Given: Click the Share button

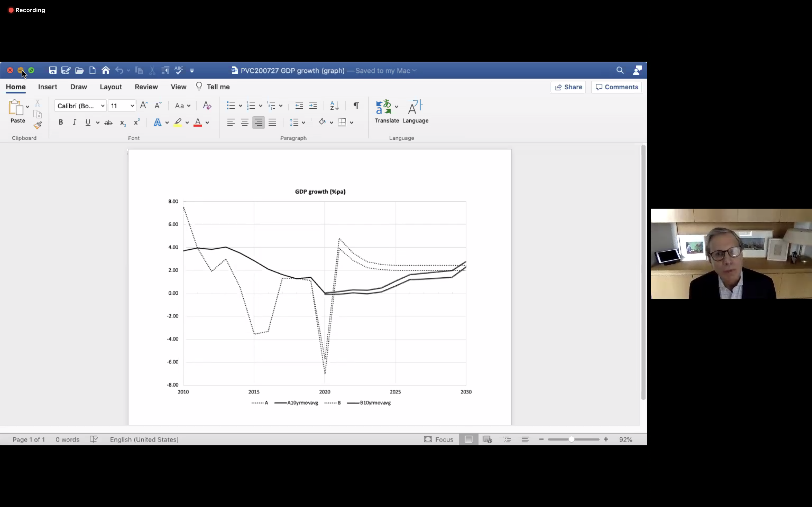Looking at the screenshot, I should (x=568, y=87).
